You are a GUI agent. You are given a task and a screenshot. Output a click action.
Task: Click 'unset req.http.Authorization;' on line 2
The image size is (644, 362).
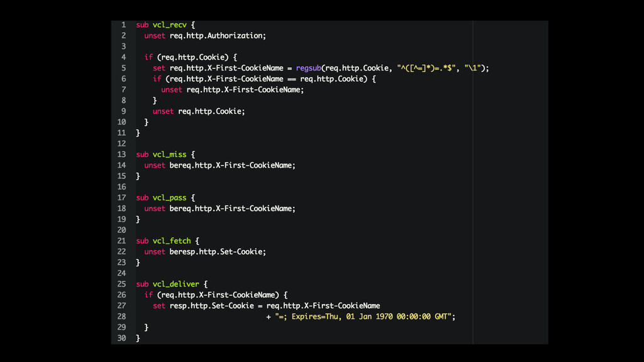(x=205, y=36)
